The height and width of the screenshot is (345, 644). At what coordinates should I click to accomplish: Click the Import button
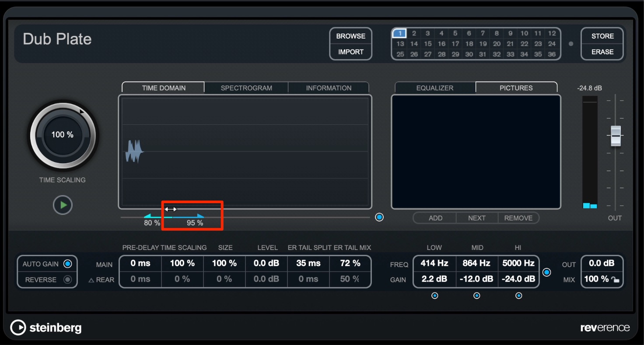(350, 52)
